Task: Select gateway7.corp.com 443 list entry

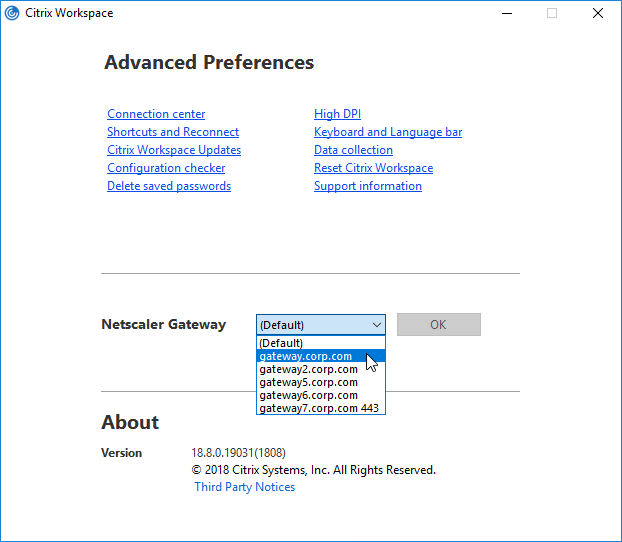Action: [x=321, y=408]
